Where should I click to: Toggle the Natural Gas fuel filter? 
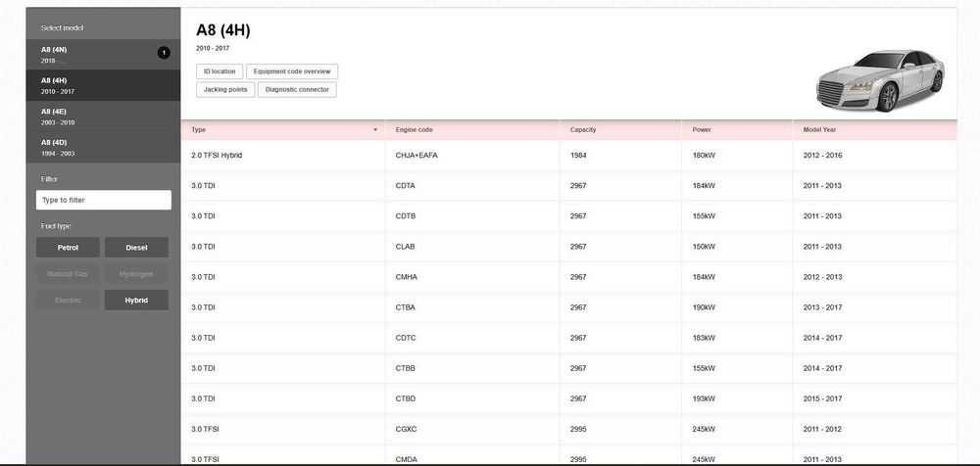(68, 273)
